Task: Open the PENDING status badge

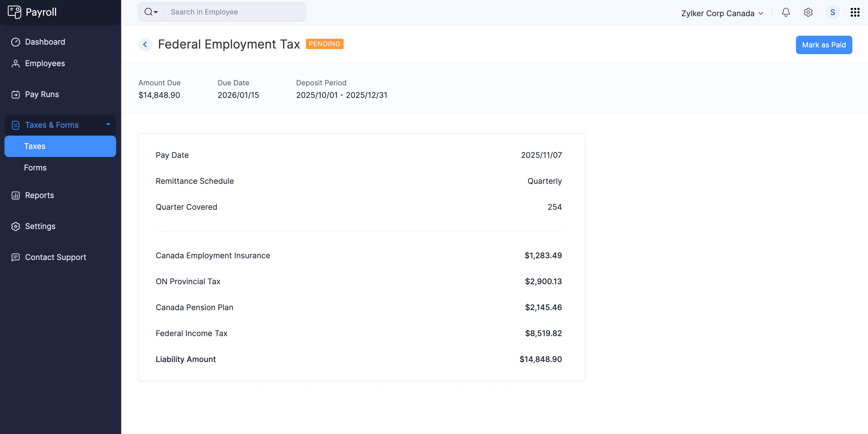Action: [325, 44]
